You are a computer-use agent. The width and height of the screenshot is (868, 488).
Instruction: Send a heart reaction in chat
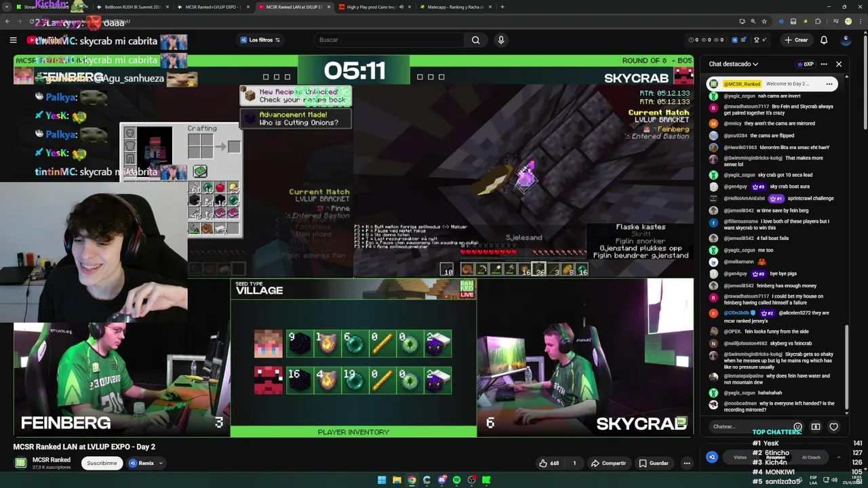tap(834, 426)
